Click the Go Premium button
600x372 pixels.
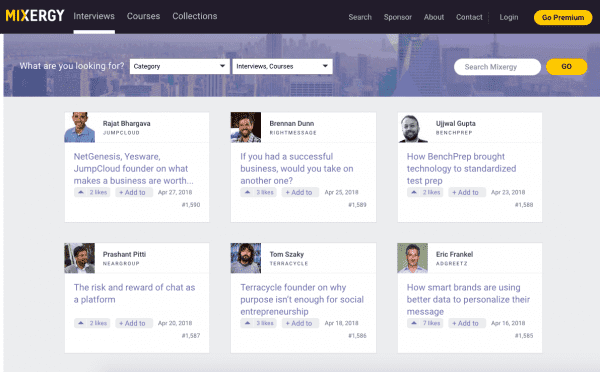coord(563,18)
